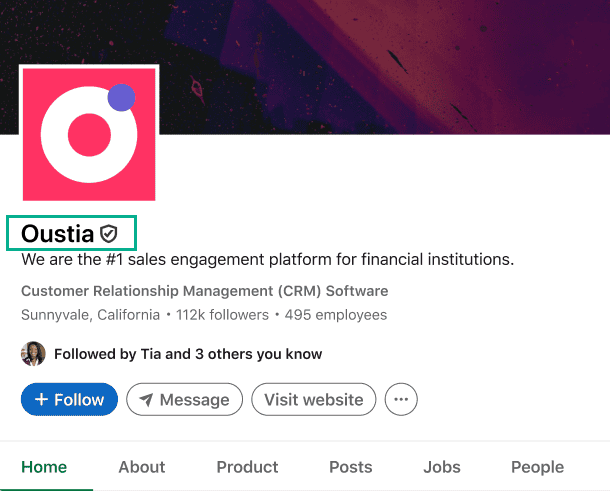Go to the People tab
This screenshot has height=491, width=610.
[538, 467]
